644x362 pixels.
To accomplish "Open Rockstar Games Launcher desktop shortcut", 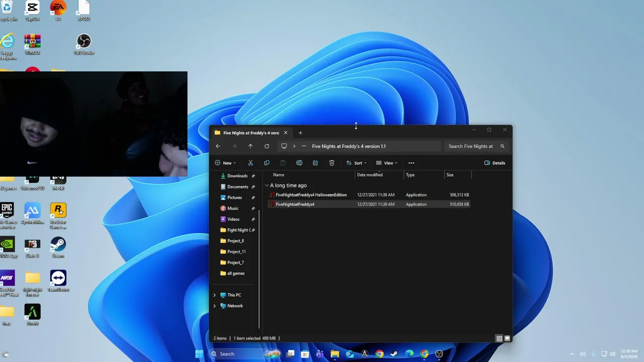I will 58,216.
